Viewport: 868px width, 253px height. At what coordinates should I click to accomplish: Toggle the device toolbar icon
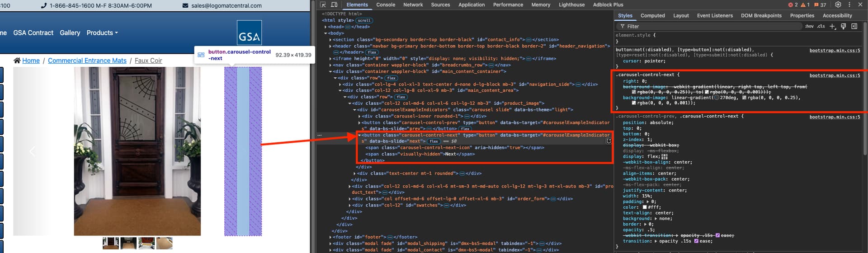334,5
